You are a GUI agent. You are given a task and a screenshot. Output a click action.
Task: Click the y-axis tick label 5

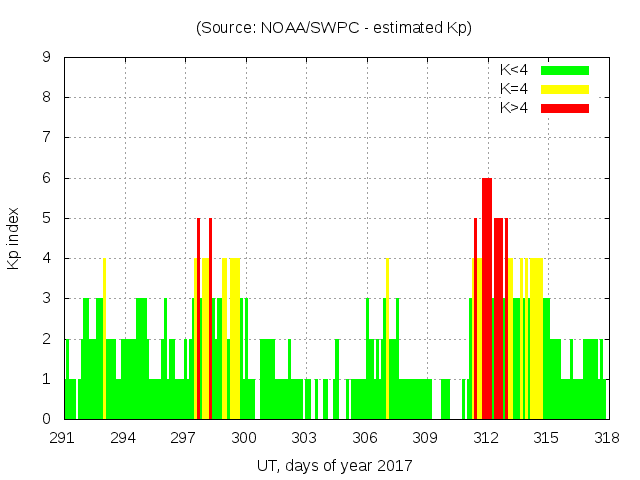tap(46, 218)
